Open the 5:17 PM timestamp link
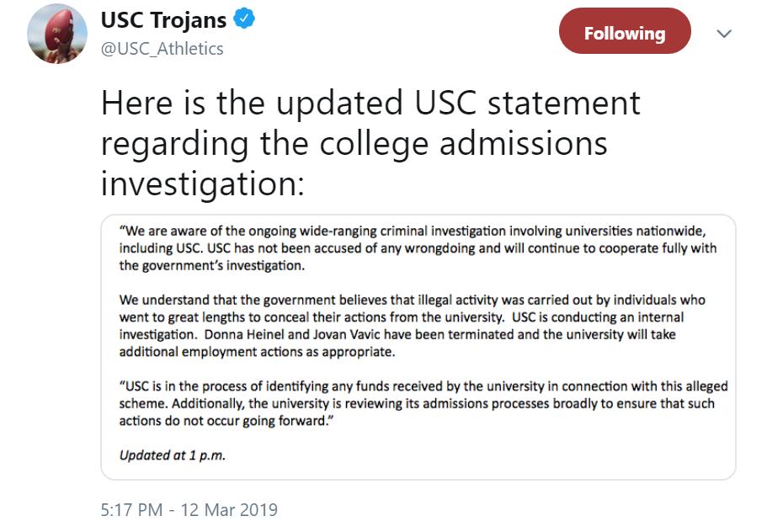The height and width of the screenshot is (532, 767). pyautogui.click(x=131, y=510)
